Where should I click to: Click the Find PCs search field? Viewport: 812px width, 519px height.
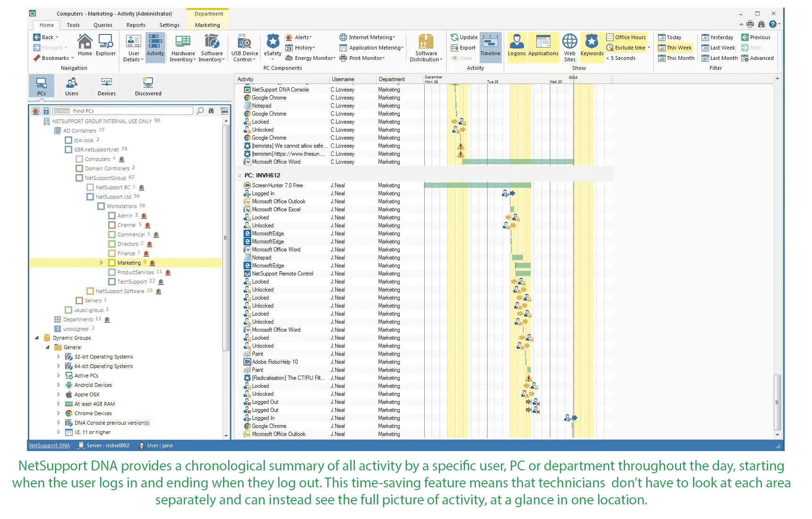click(x=123, y=111)
